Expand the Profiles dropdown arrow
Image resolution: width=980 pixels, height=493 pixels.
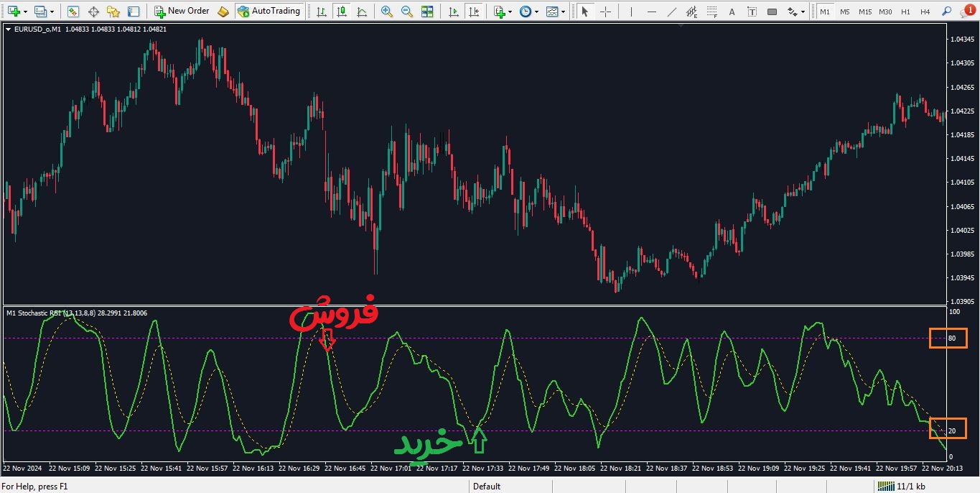52,11
